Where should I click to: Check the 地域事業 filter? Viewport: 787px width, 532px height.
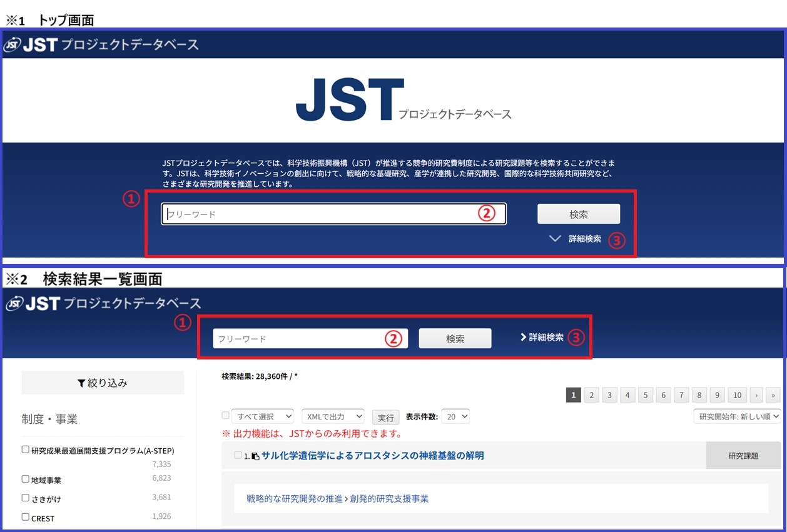click(26, 479)
